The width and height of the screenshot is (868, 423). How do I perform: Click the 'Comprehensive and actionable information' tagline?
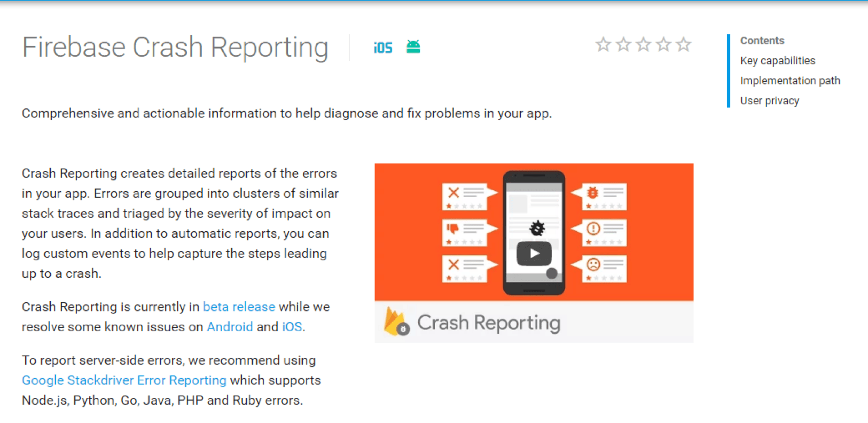click(x=287, y=113)
